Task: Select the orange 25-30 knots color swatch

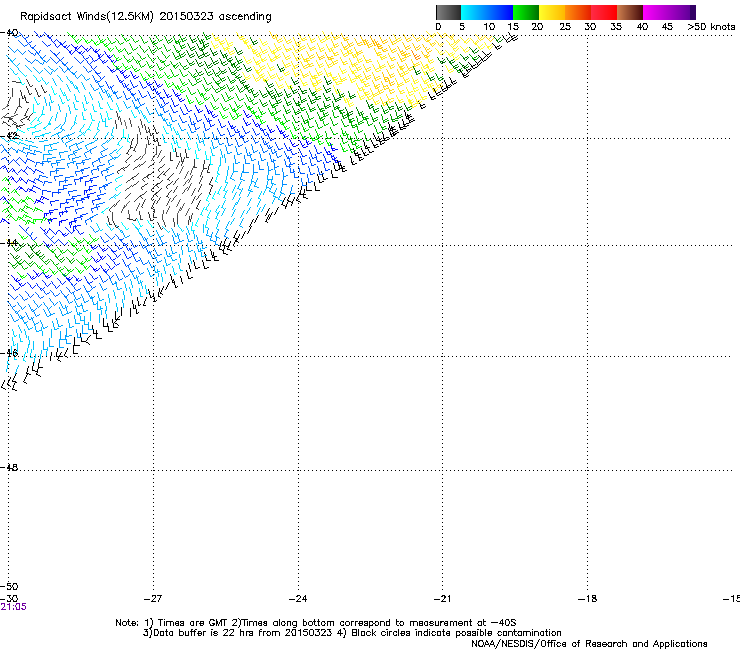Action: pos(578,12)
